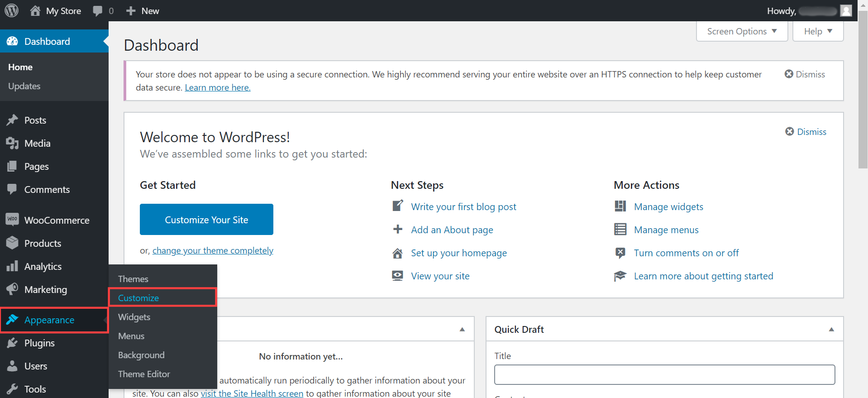Open View your site link
The width and height of the screenshot is (868, 398).
click(440, 276)
